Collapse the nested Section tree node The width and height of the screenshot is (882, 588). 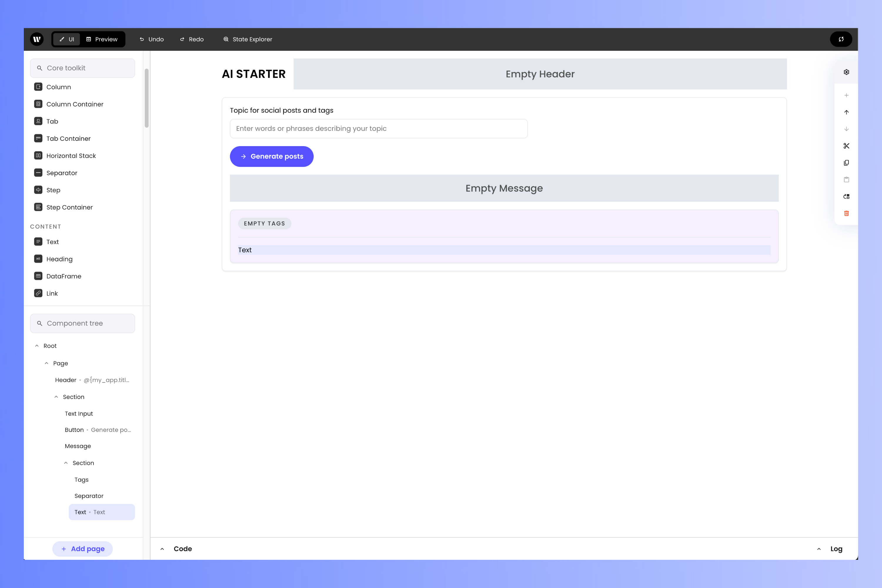click(66, 463)
